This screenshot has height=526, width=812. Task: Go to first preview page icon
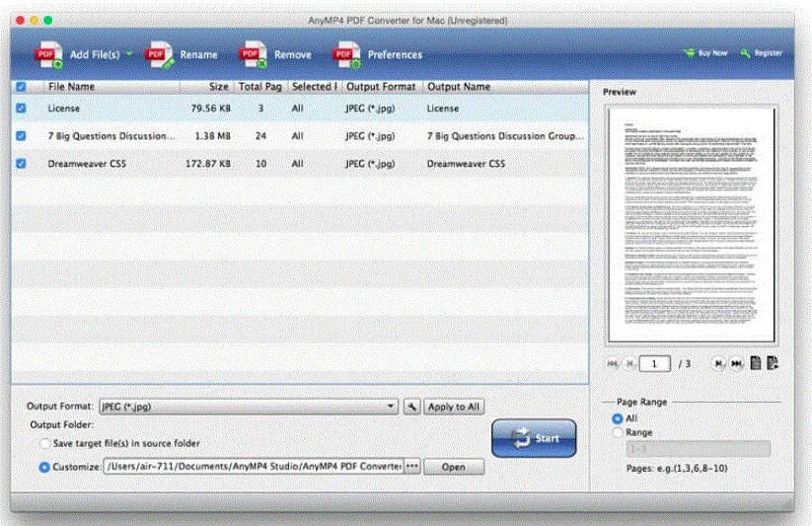click(x=612, y=364)
